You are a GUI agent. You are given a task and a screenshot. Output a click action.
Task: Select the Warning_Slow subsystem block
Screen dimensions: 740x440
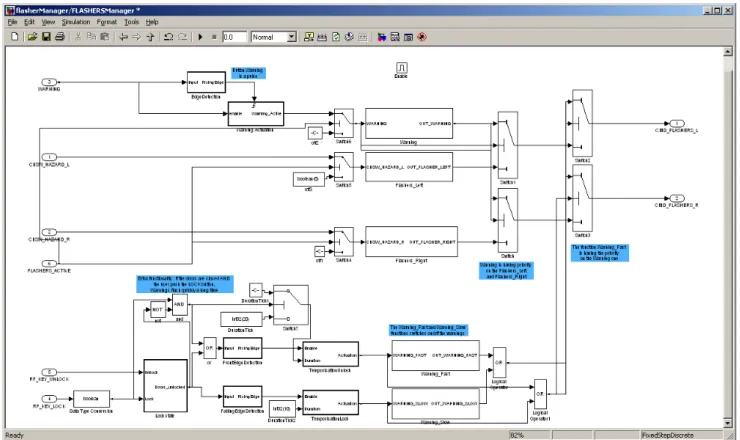436,404
